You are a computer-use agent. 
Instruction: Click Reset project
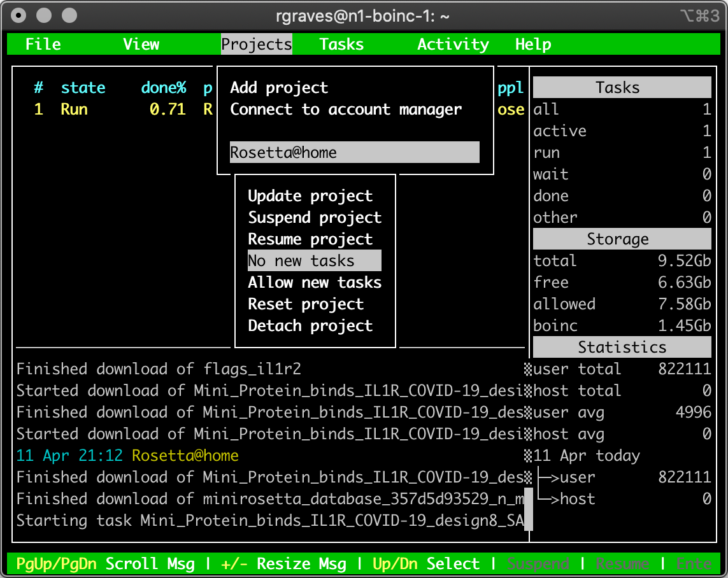tap(306, 304)
